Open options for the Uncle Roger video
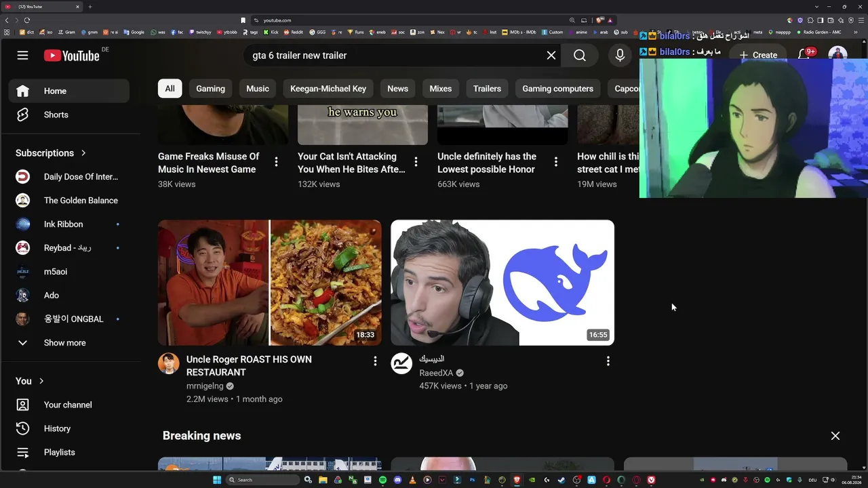868x488 pixels. (x=375, y=361)
